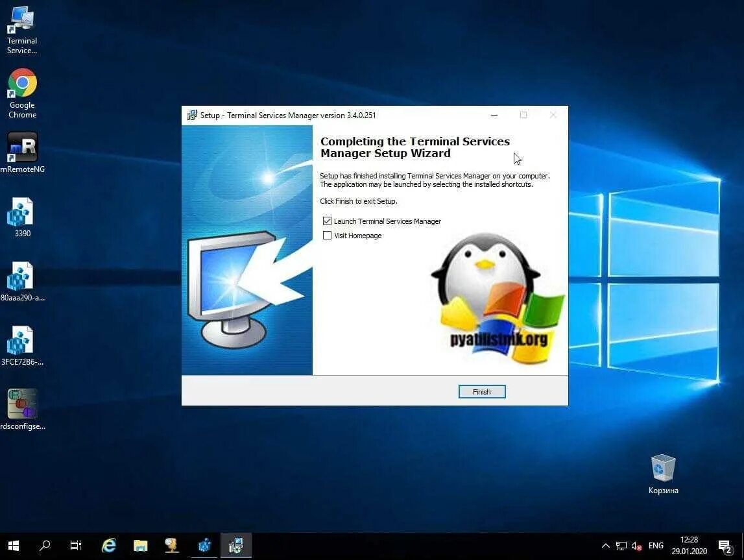Open the clock showing 12:28
This screenshot has height=560, width=744.
click(x=689, y=546)
